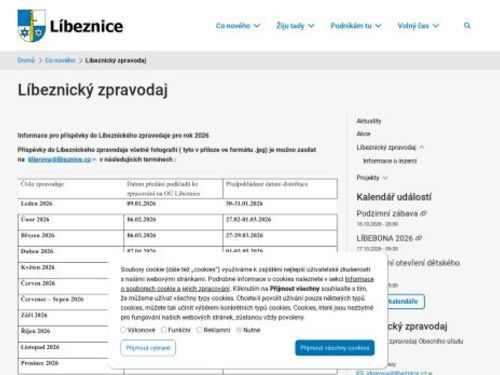This screenshot has width=500, height=375.
Task: Expand the Podnikám tu menu
Action: 356,26
